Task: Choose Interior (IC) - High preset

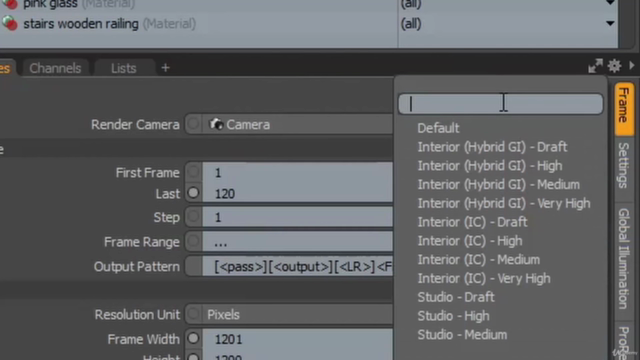Action: pyautogui.click(x=470, y=241)
